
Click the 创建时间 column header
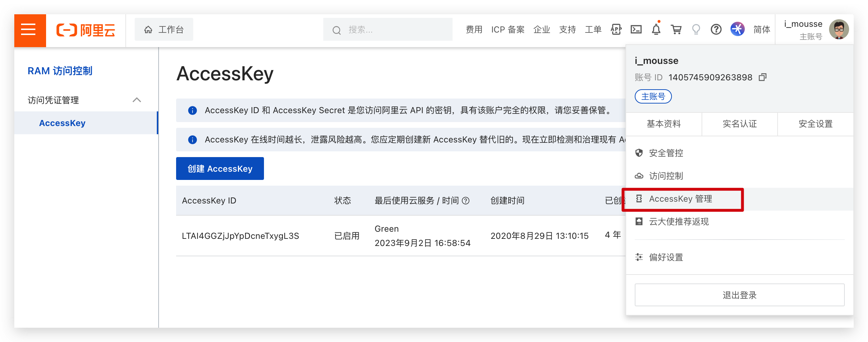(507, 201)
